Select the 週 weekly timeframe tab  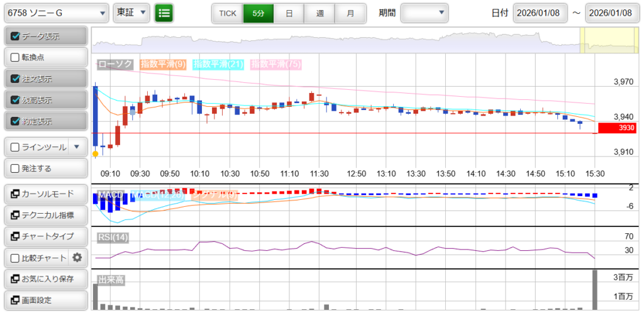click(320, 13)
